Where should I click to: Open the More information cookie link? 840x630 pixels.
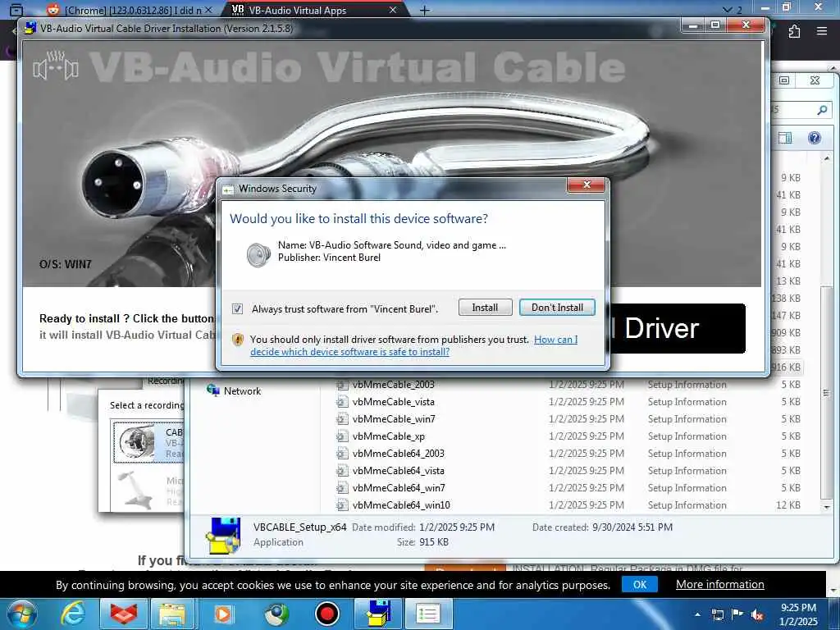tap(720, 584)
